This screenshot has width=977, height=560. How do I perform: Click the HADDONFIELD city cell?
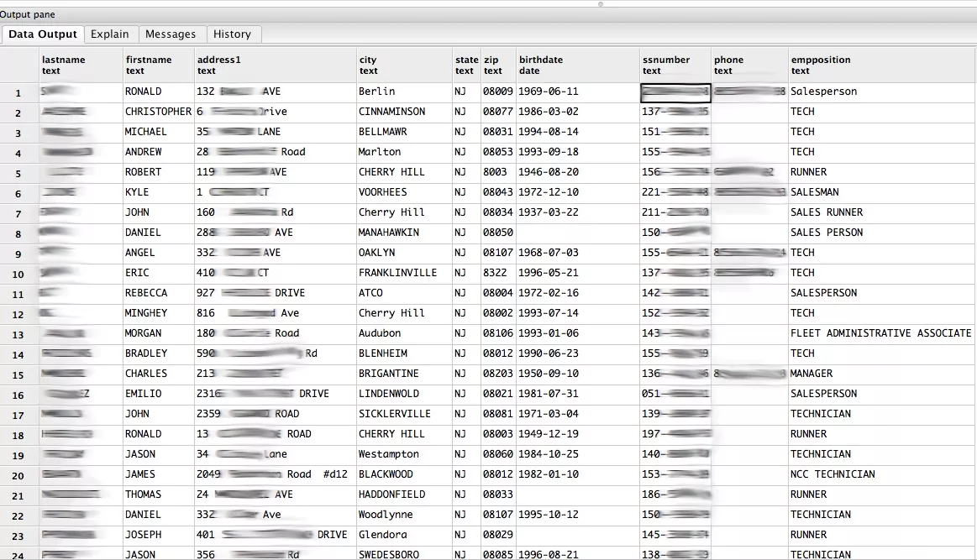pyautogui.click(x=404, y=495)
